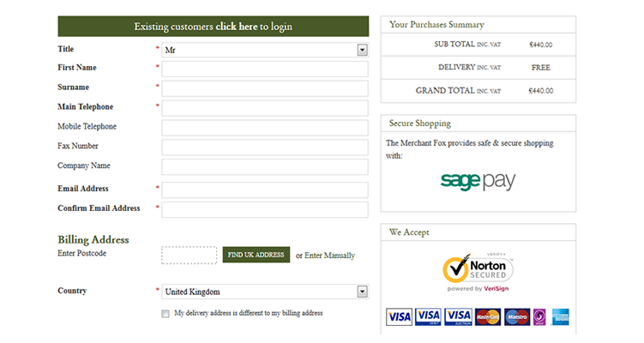The image size is (644, 343).
Task: Click the Confirm Email Address field
Action: tap(264, 209)
